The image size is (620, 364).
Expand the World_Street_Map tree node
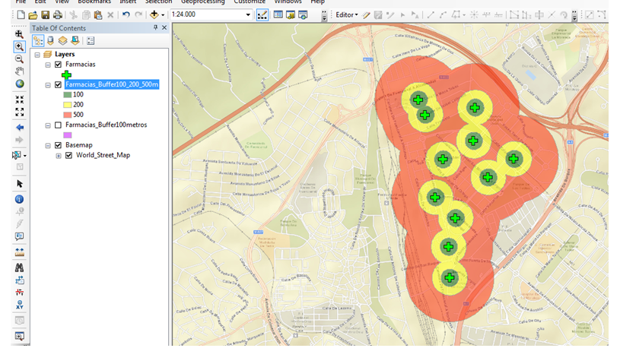(x=59, y=155)
